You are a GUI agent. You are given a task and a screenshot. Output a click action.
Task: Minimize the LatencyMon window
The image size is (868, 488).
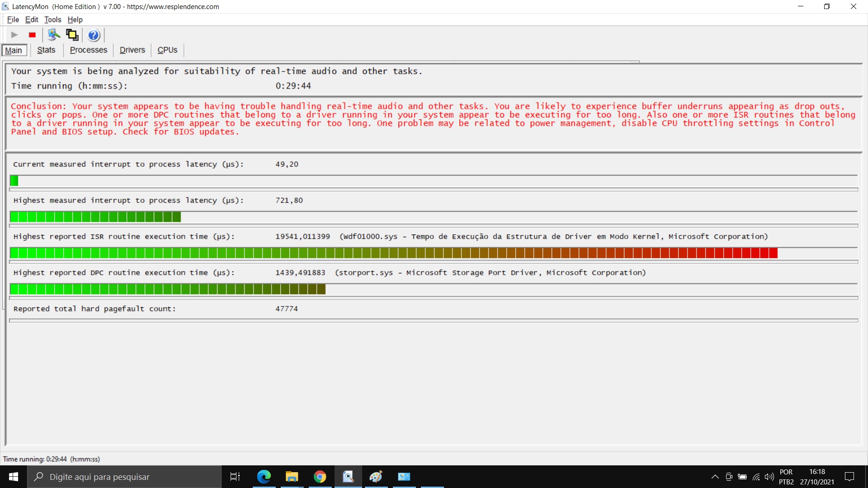(x=801, y=6)
